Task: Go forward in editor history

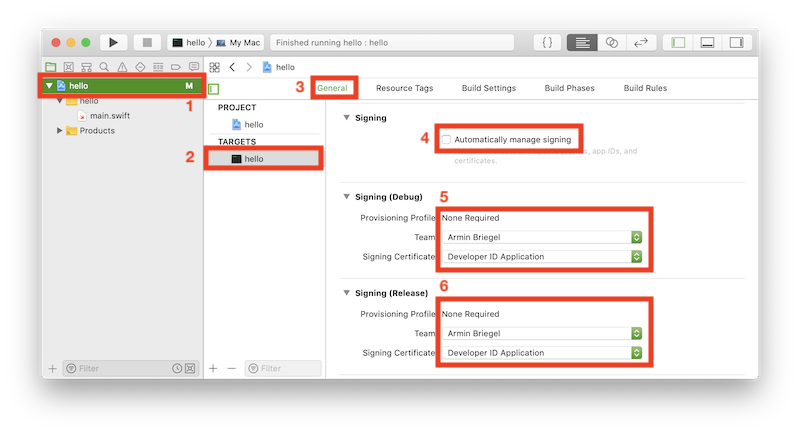Action: click(x=249, y=67)
